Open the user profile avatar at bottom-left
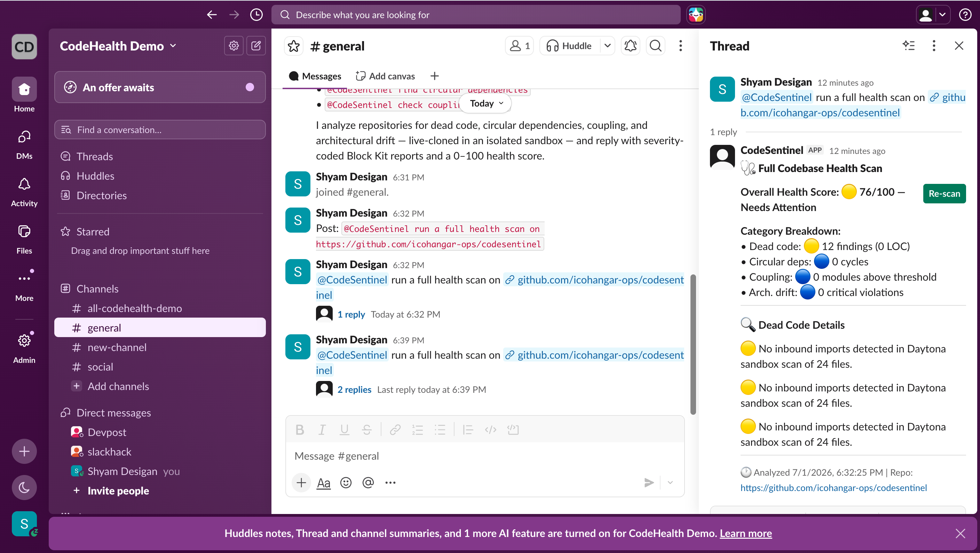 (x=24, y=524)
